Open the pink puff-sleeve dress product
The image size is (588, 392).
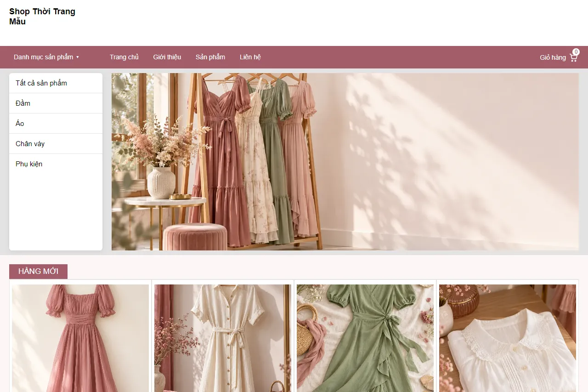coord(80,338)
